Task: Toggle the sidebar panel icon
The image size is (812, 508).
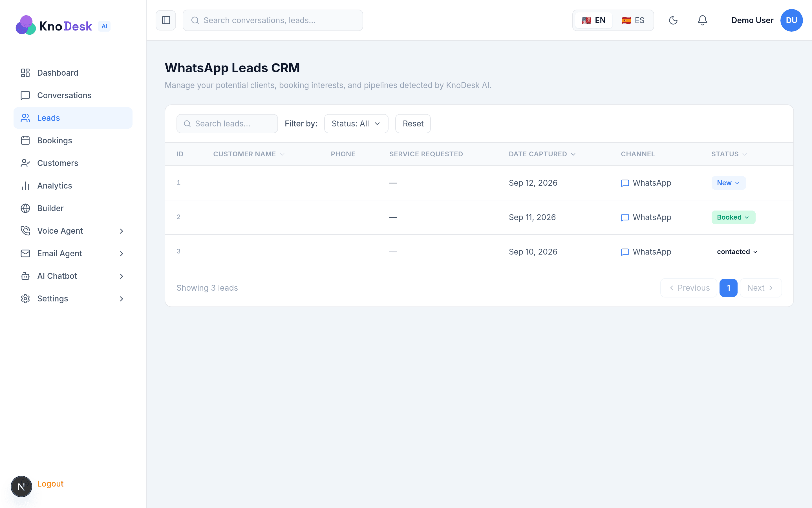Action: click(x=166, y=20)
